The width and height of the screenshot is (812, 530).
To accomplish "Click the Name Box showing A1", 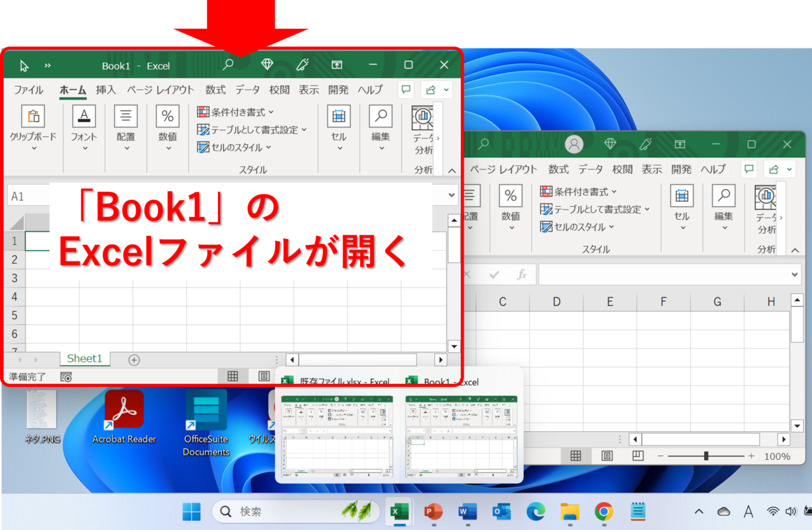I will pos(28,196).
